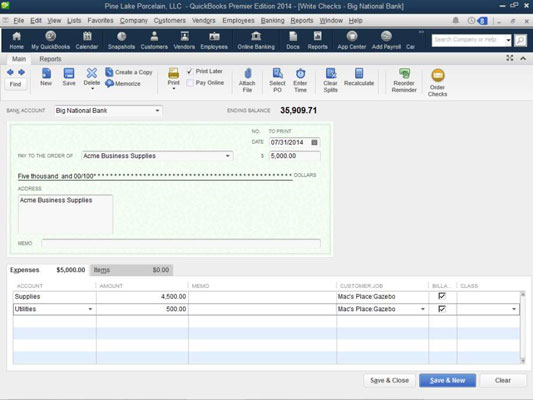Click the Save & New button

point(447,381)
